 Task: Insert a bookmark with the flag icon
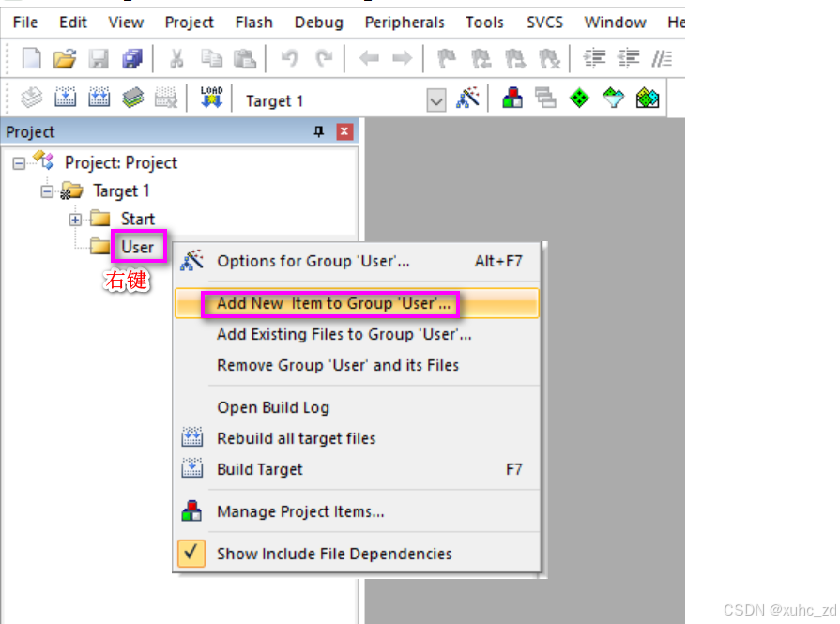[x=447, y=58]
